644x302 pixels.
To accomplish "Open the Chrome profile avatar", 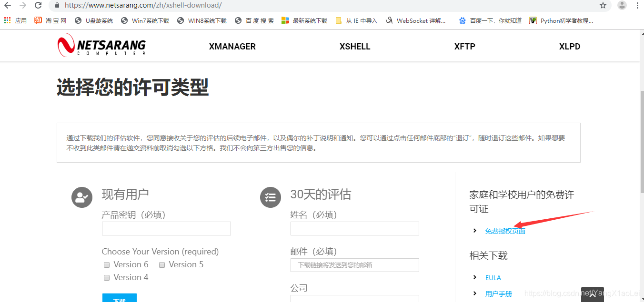I will pyautogui.click(x=622, y=5).
